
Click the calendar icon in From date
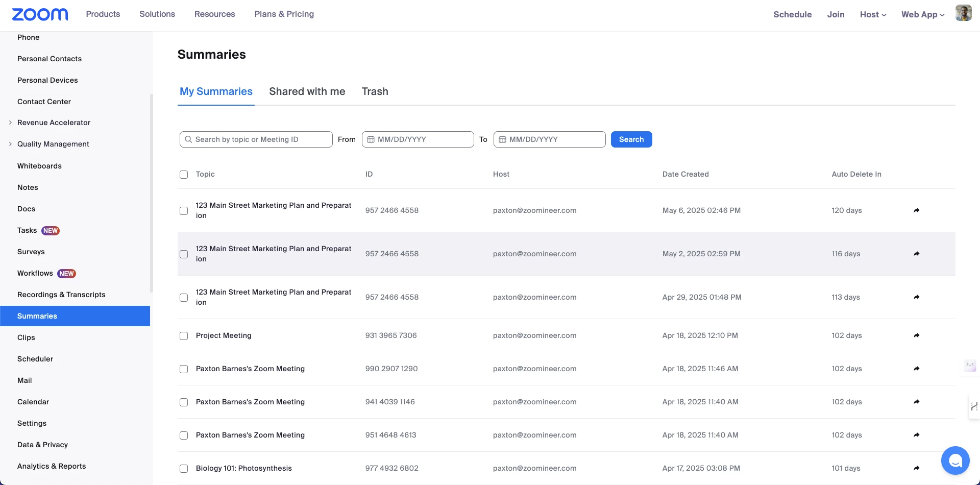[x=371, y=139]
